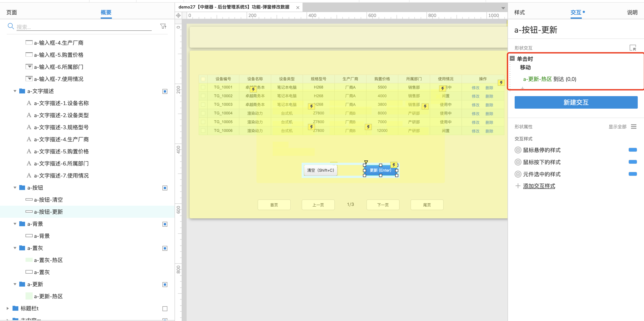
Task: Toggle the a-更新 folder visibility box
Action: [x=165, y=285]
